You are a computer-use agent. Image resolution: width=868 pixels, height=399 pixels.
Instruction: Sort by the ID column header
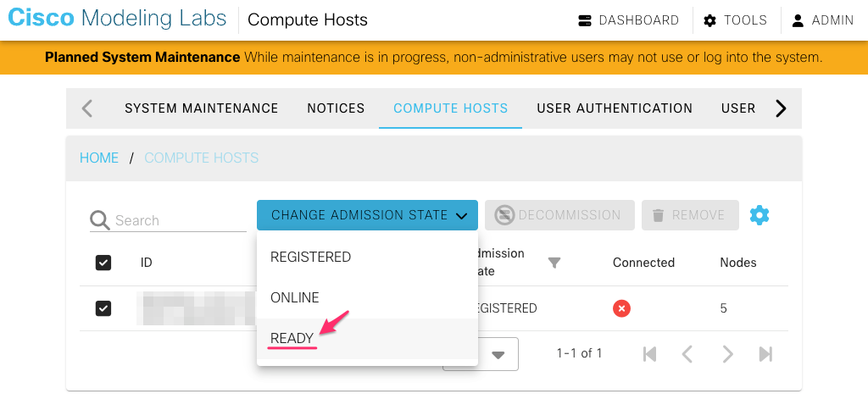click(x=146, y=263)
